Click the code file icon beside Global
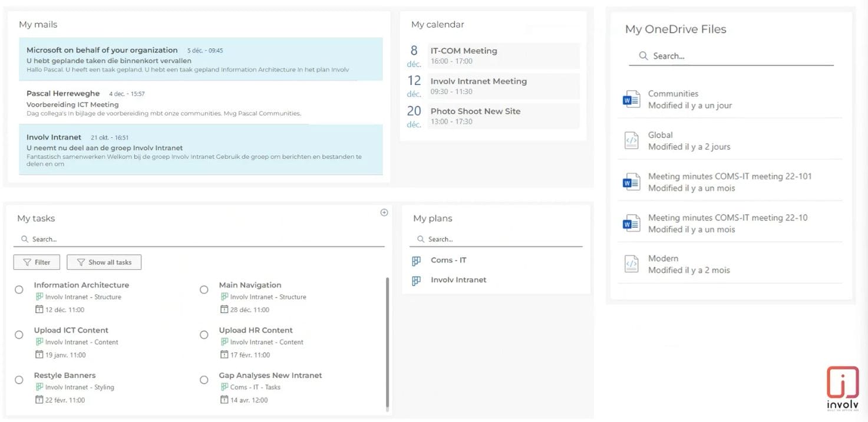 [631, 141]
